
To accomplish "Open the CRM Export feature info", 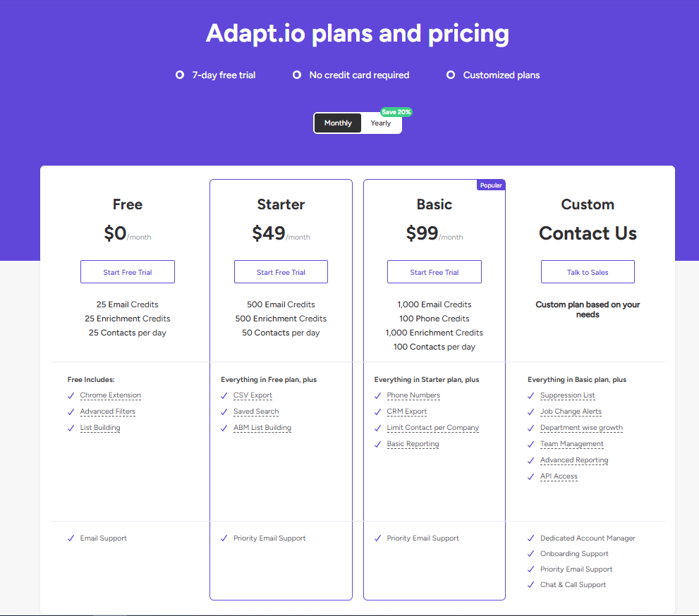I will pyautogui.click(x=407, y=412).
